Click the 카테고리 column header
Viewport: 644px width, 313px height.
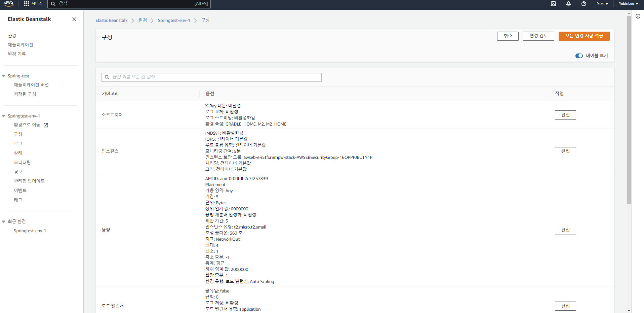pos(110,94)
